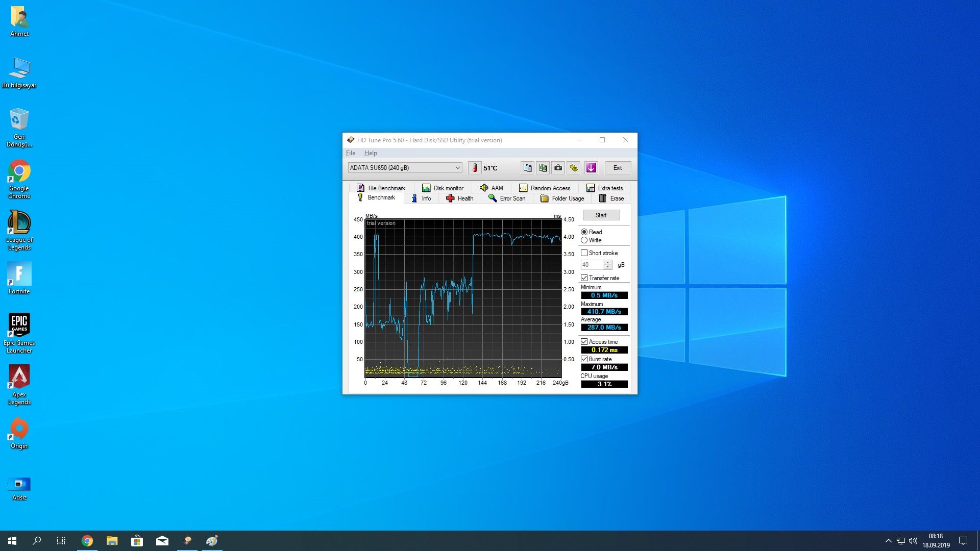980x551 pixels.
Task: Open the File menu
Action: point(351,153)
